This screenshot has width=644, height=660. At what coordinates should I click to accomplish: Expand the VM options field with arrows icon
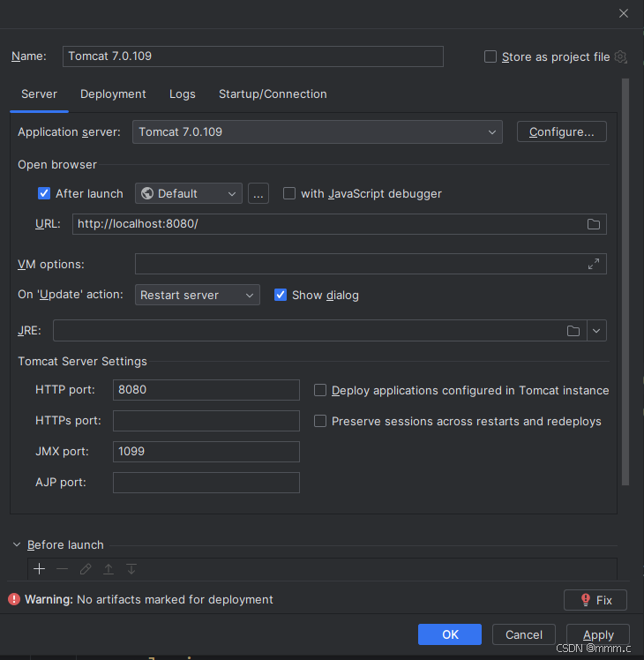594,264
